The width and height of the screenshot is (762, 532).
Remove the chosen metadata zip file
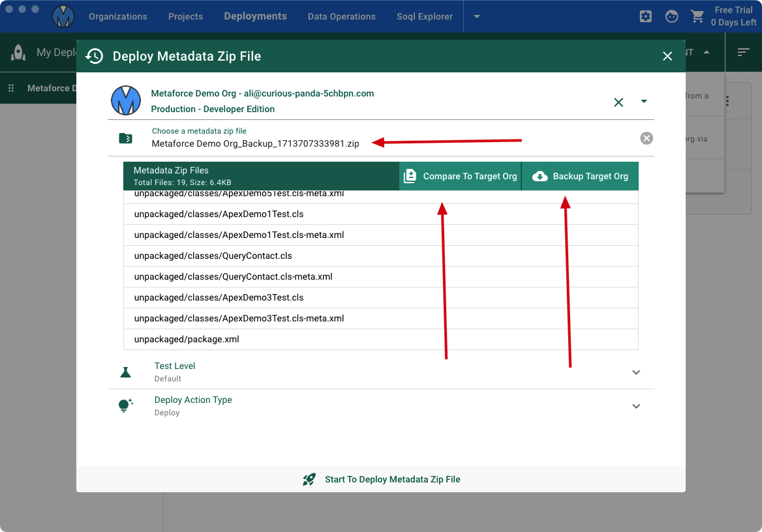pos(647,138)
